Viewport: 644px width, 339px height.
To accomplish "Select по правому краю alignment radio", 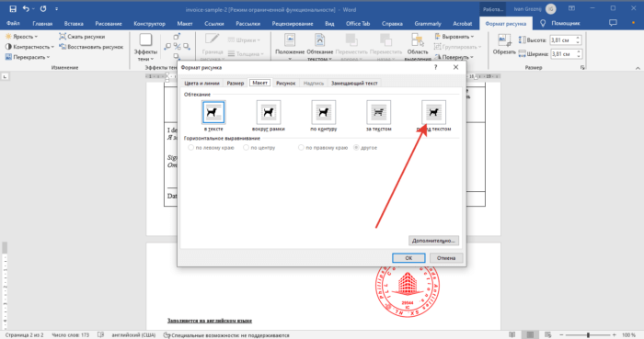I will coord(301,148).
